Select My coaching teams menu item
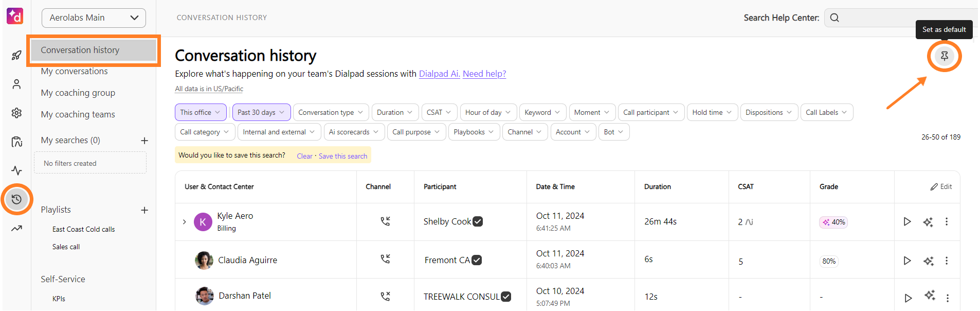Image resolution: width=980 pixels, height=311 pixels. pyautogui.click(x=78, y=114)
